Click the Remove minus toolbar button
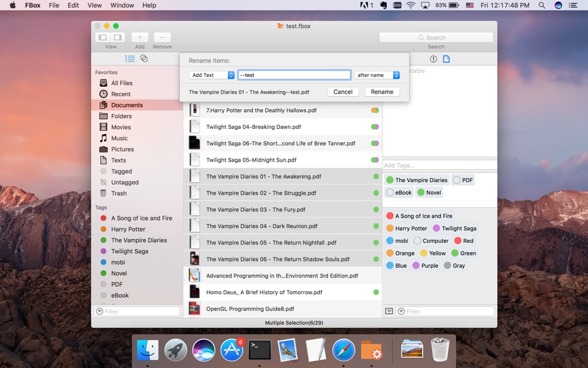 pyautogui.click(x=162, y=37)
